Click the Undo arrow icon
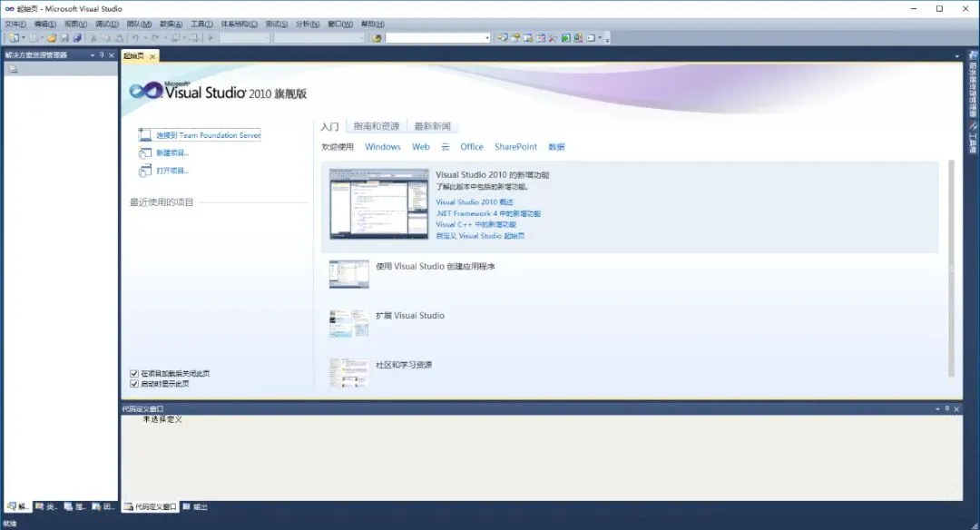The height and width of the screenshot is (530, 980). (x=135, y=37)
